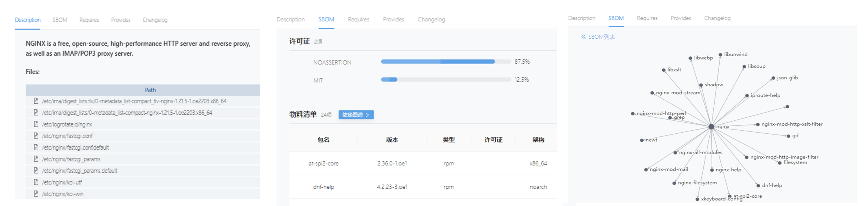Click the file icon beside /etc/logrotate.d/nginx
Image resolution: width=868 pixels, height=206 pixels.
point(36,124)
